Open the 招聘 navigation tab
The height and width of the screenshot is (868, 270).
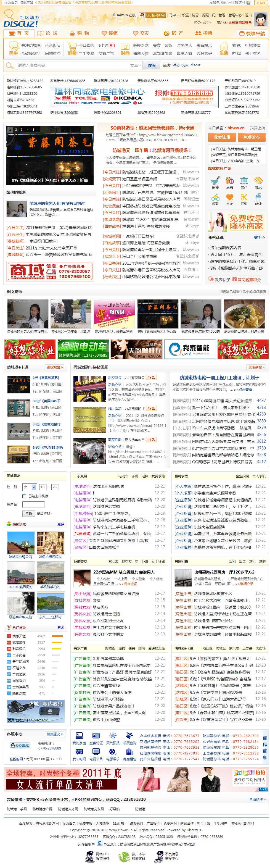(204, 33)
